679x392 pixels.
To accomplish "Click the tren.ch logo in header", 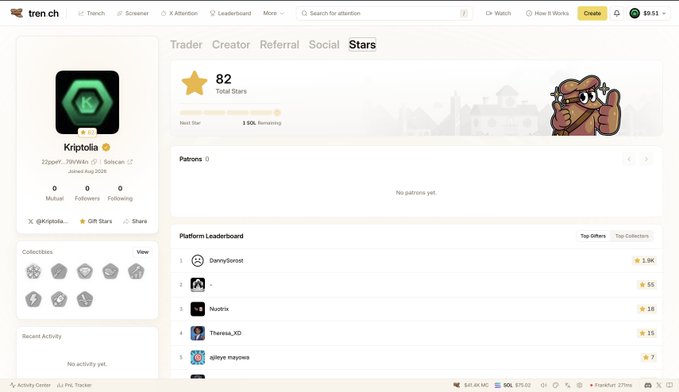I will click(35, 13).
